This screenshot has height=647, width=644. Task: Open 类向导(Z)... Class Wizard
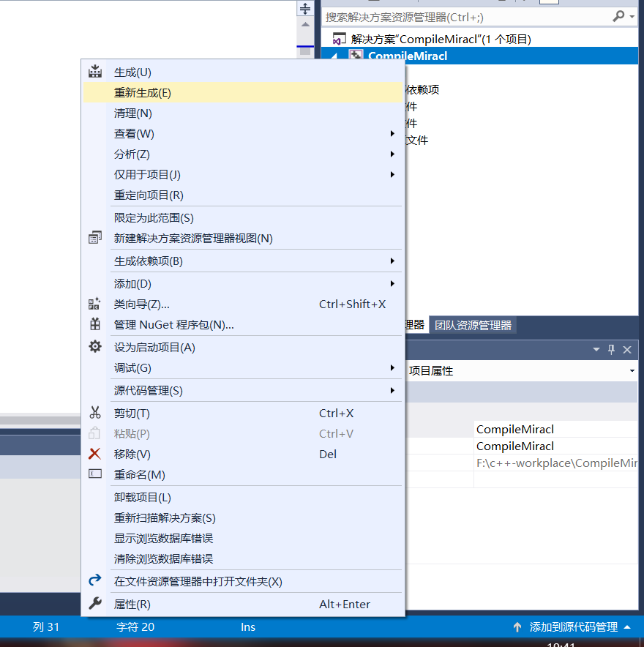point(242,304)
